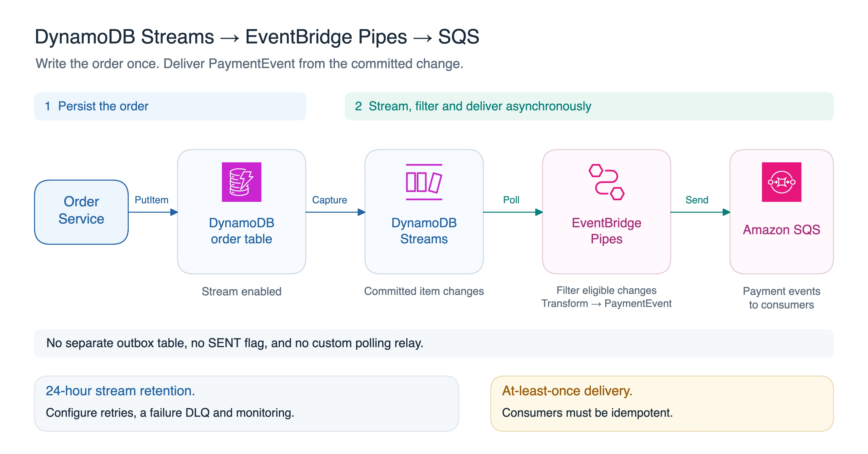Viewport: 868px width, 454px height.
Task: Click the 'DynamoDB Streams' card label
Action: 424,231
